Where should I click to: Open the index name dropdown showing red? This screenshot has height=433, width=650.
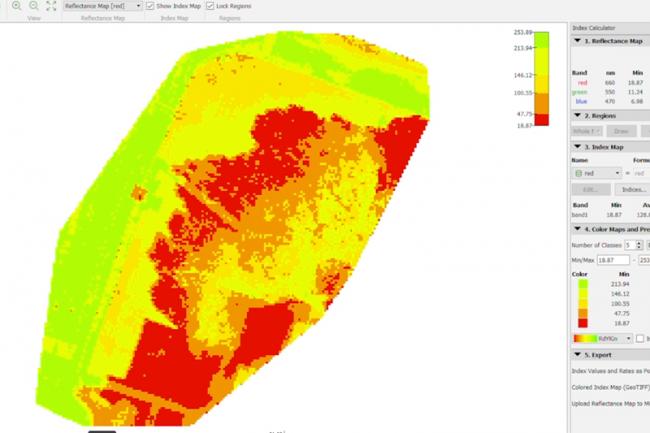[596, 172]
